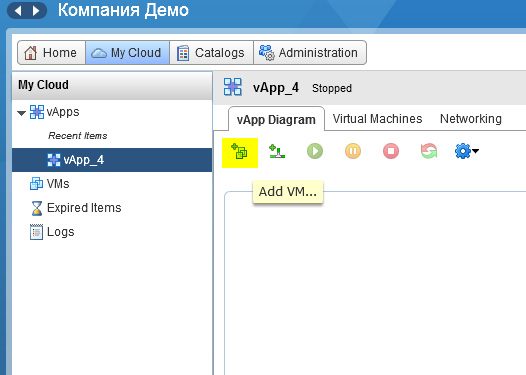
Task: Select vApps in the My Cloud tree
Action: tap(54, 112)
